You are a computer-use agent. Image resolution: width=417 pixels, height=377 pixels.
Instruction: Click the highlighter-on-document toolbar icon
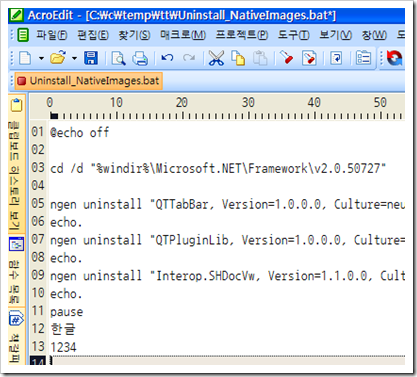pyautogui.click(x=309, y=58)
